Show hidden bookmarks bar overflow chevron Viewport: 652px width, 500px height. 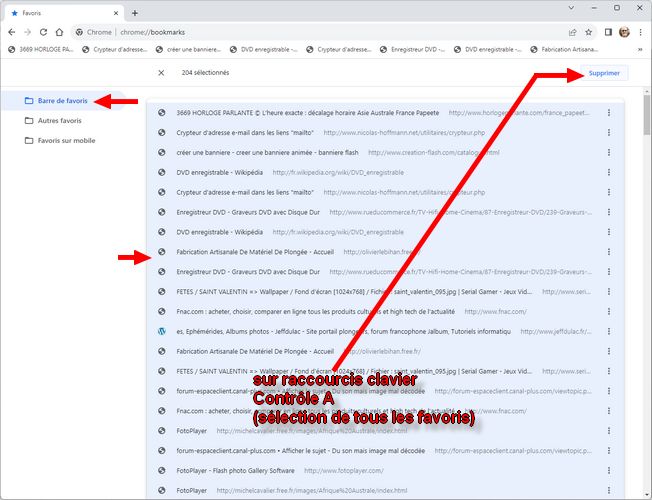[x=640, y=50]
